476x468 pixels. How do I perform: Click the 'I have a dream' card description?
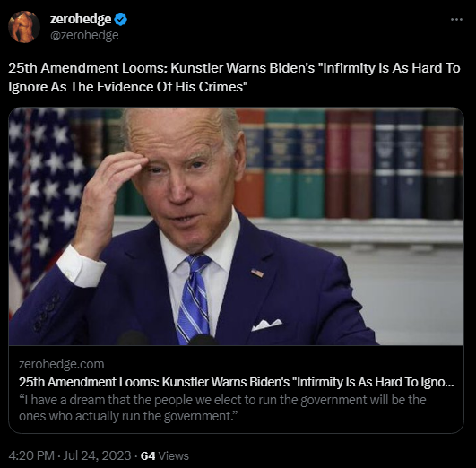(222, 408)
